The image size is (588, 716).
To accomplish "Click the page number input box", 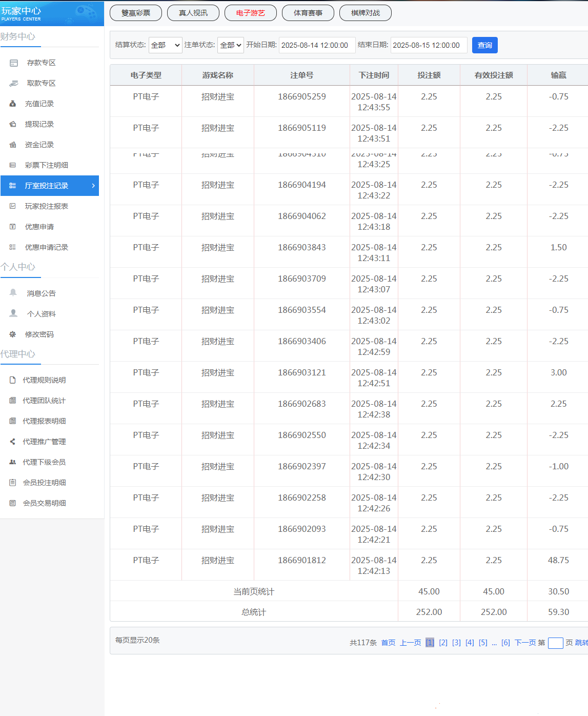I will click(555, 643).
